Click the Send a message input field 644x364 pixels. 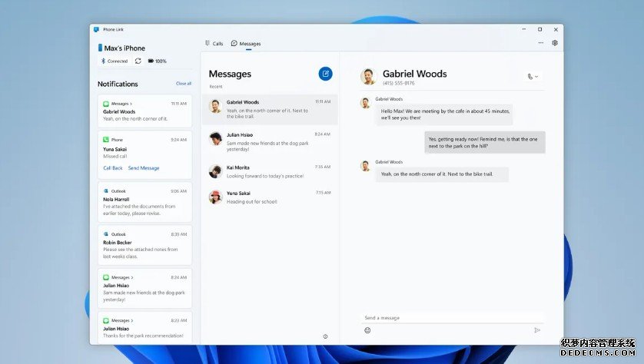pyautogui.click(x=453, y=318)
